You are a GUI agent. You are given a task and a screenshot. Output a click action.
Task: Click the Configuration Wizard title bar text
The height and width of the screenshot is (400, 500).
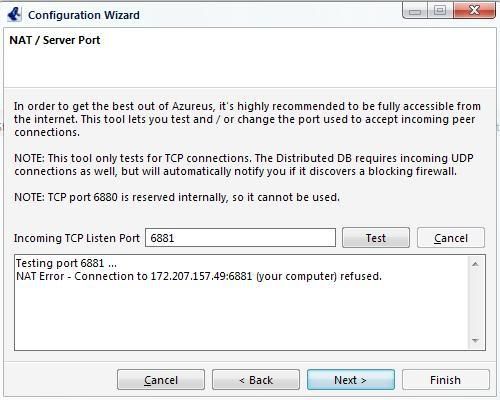(x=84, y=15)
